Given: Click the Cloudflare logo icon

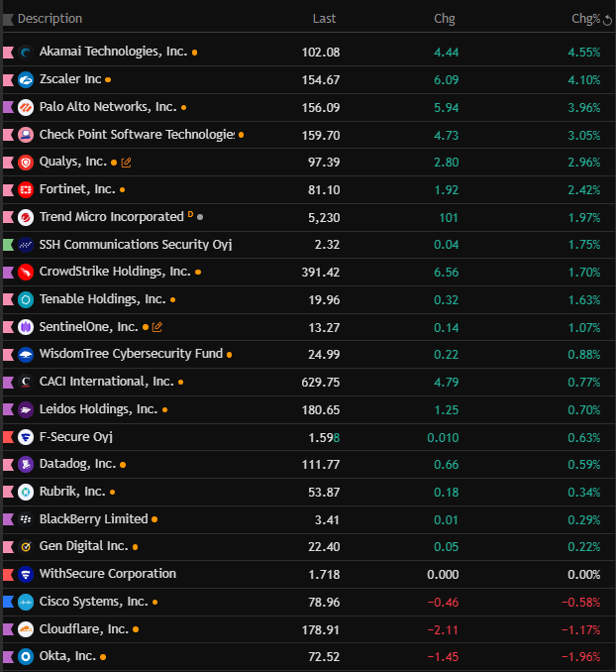Looking at the screenshot, I should click(x=26, y=629).
